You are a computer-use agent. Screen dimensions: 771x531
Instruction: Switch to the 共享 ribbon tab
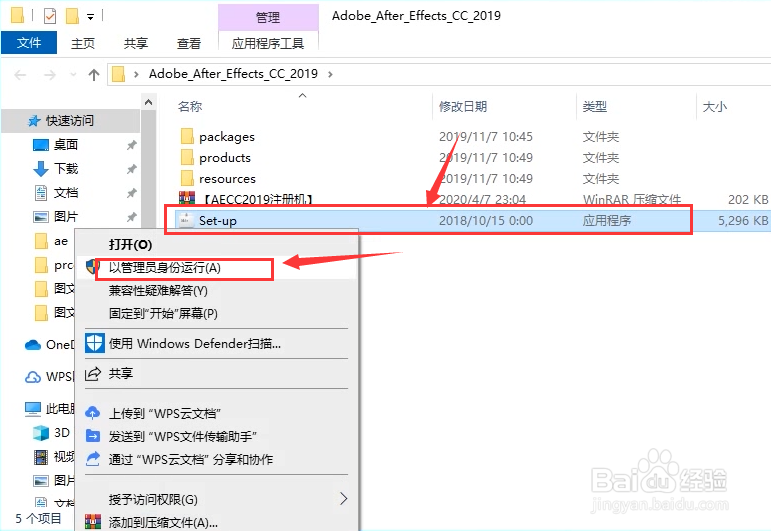[x=136, y=43]
